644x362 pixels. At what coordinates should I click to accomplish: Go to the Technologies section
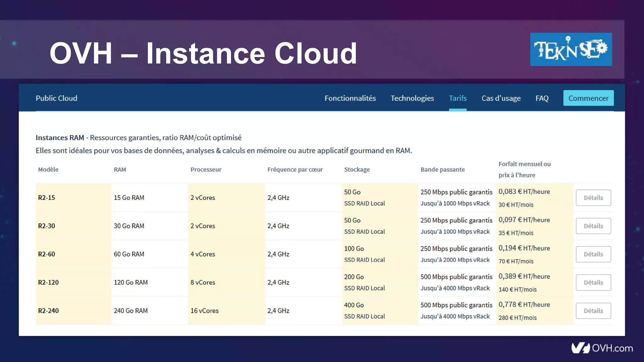pyautogui.click(x=412, y=98)
